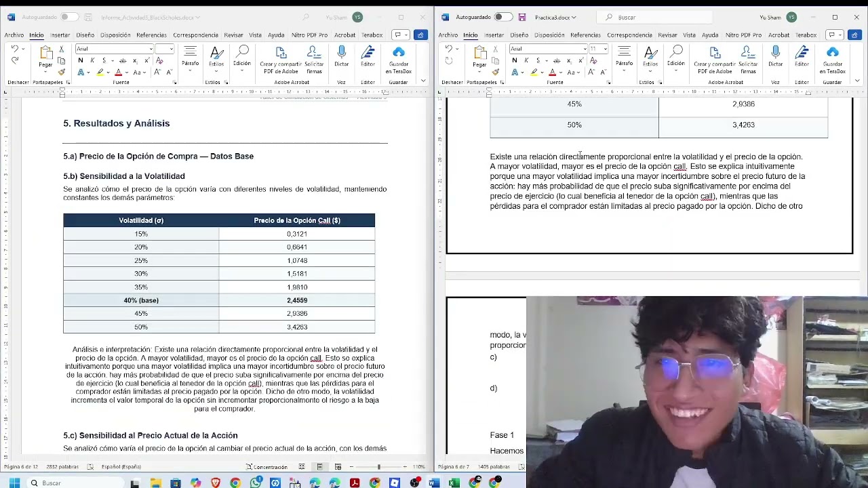Toggle Autoguardado in Practica3.docx window
The image size is (868, 488).
point(502,17)
